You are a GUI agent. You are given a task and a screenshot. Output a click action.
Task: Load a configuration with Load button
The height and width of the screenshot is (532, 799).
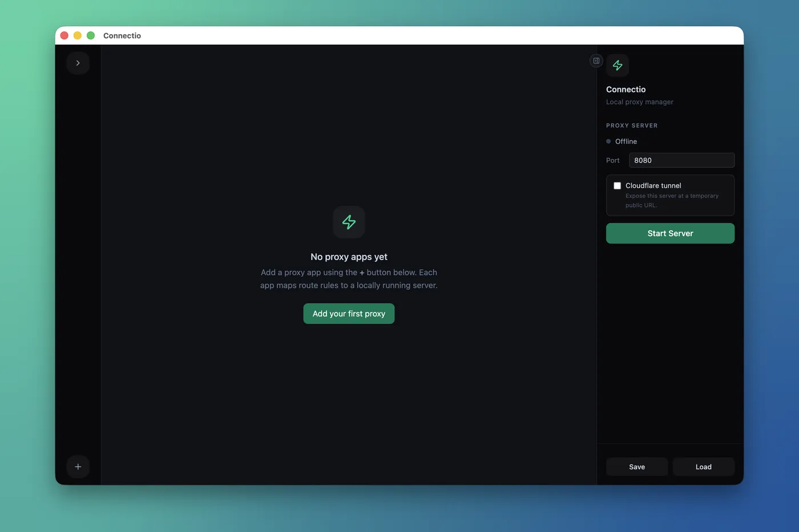703,466
